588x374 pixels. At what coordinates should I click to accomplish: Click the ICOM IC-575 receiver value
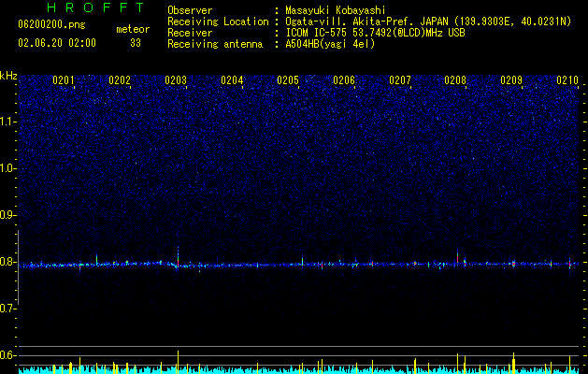click(x=375, y=33)
